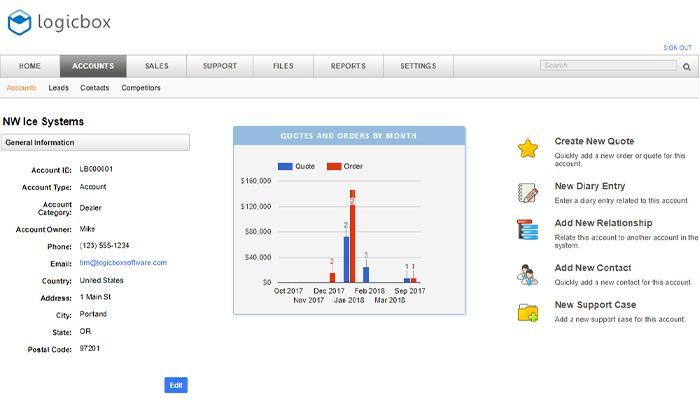
Task: Click the database icon for Add New Relationship
Action: click(527, 229)
